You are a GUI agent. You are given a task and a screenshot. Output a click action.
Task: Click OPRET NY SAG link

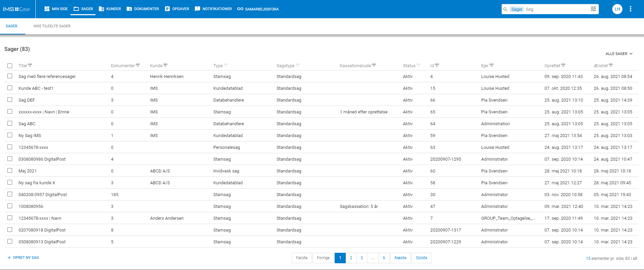point(23,258)
